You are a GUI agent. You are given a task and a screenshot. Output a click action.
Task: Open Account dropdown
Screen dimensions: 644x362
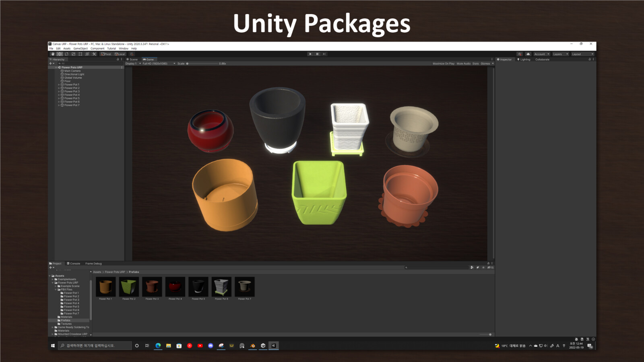(x=542, y=54)
